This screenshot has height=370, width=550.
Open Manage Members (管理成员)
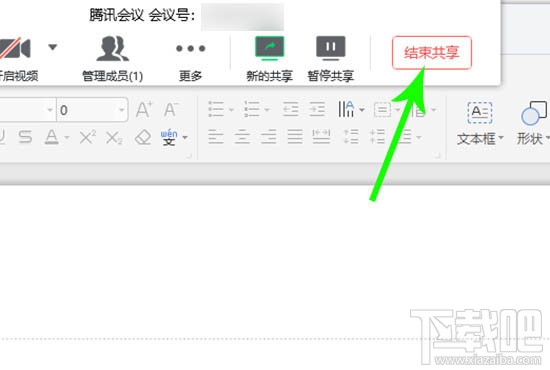tap(113, 59)
